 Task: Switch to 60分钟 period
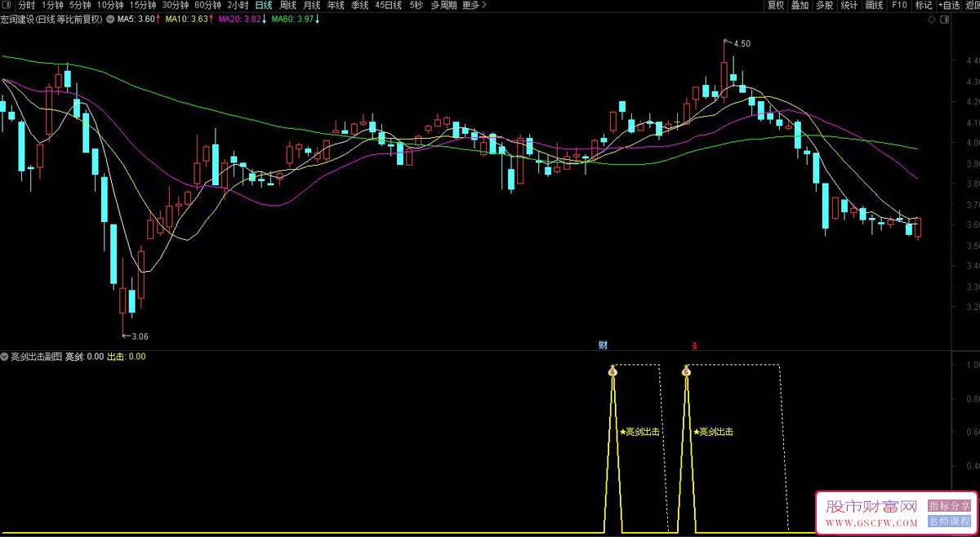pos(208,5)
